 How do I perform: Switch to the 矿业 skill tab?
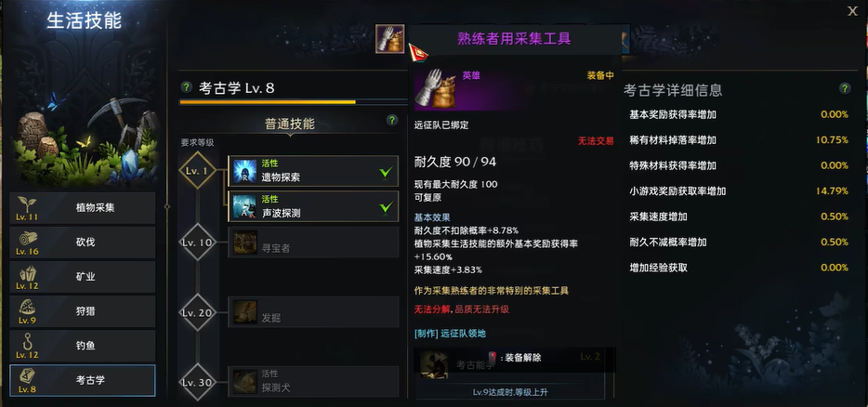click(83, 277)
